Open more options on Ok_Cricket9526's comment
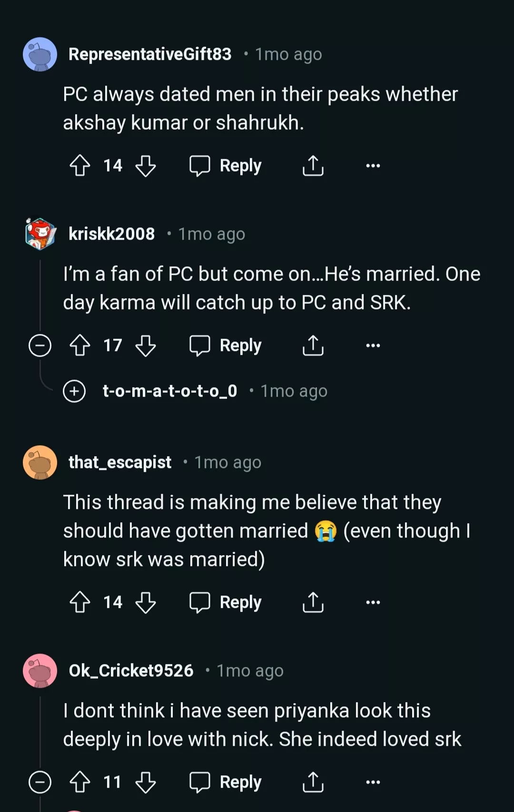514x812 pixels. click(x=373, y=782)
